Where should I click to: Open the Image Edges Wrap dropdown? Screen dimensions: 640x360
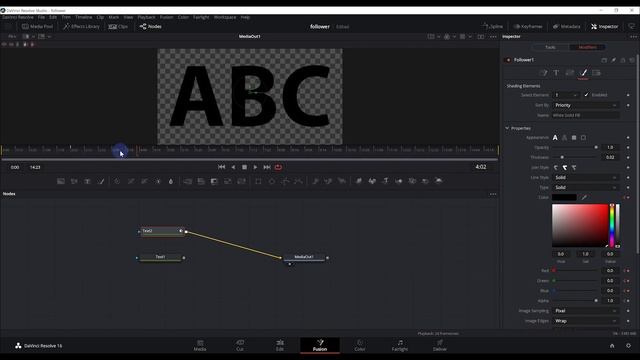[x=586, y=321]
